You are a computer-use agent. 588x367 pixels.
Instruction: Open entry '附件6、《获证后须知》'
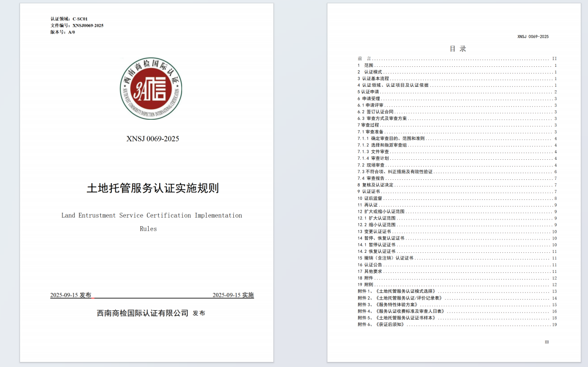[x=457, y=325]
